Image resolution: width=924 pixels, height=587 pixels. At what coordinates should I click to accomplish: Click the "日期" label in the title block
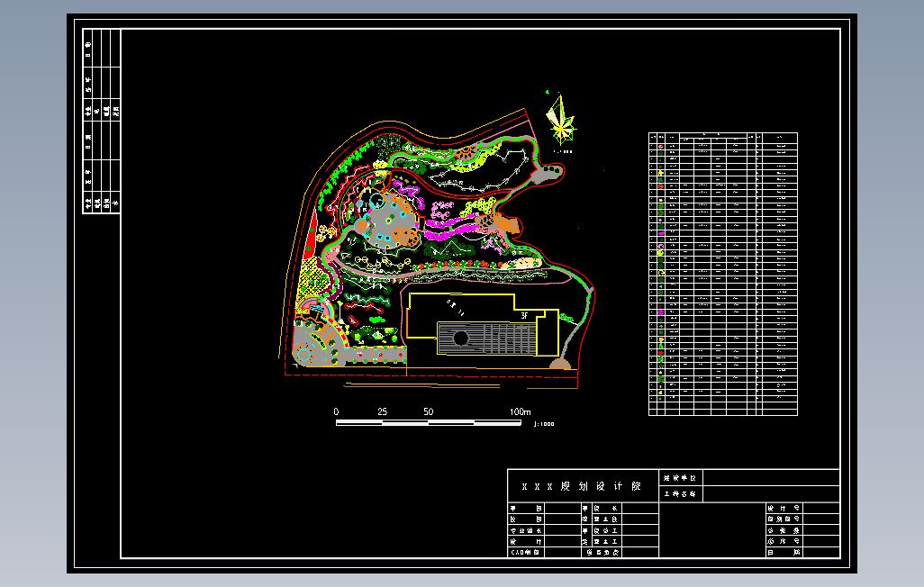[784, 553]
